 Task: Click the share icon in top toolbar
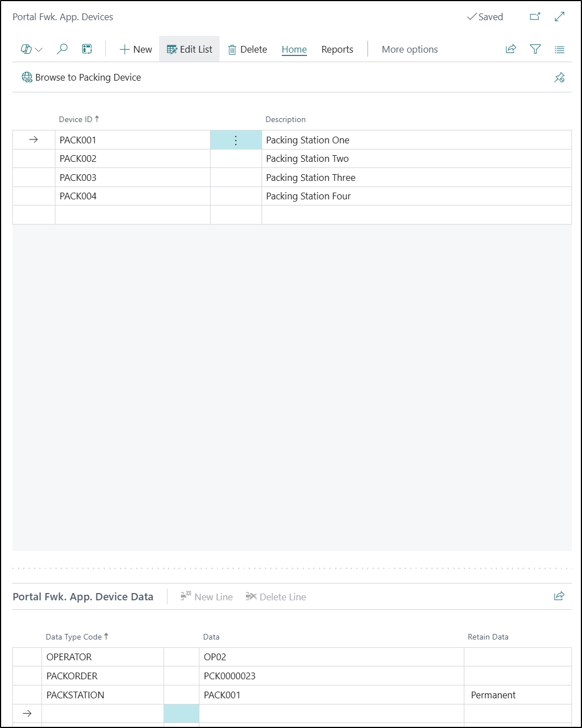(x=510, y=49)
